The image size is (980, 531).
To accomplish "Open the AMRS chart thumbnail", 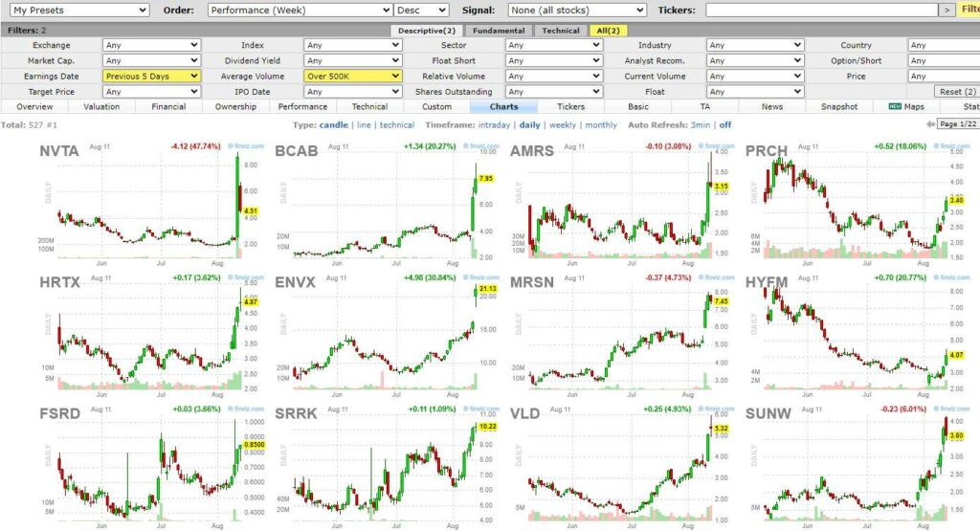I will click(x=622, y=203).
